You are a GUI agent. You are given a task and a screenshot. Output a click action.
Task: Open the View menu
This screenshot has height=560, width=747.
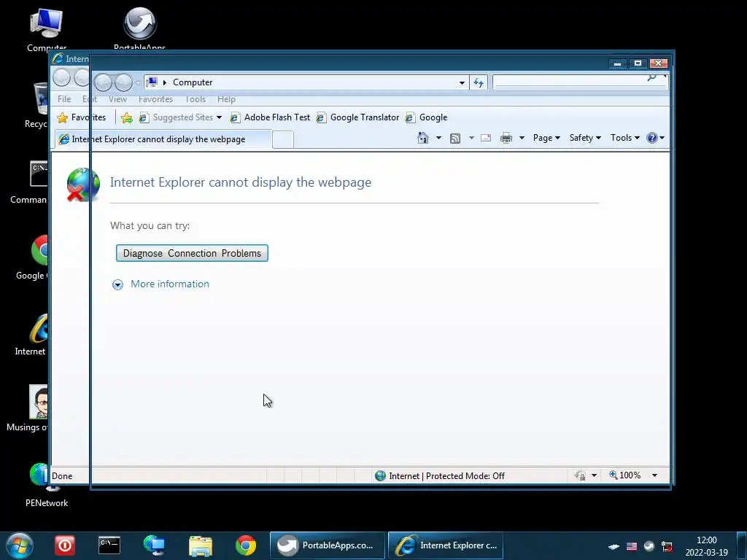[x=117, y=99]
